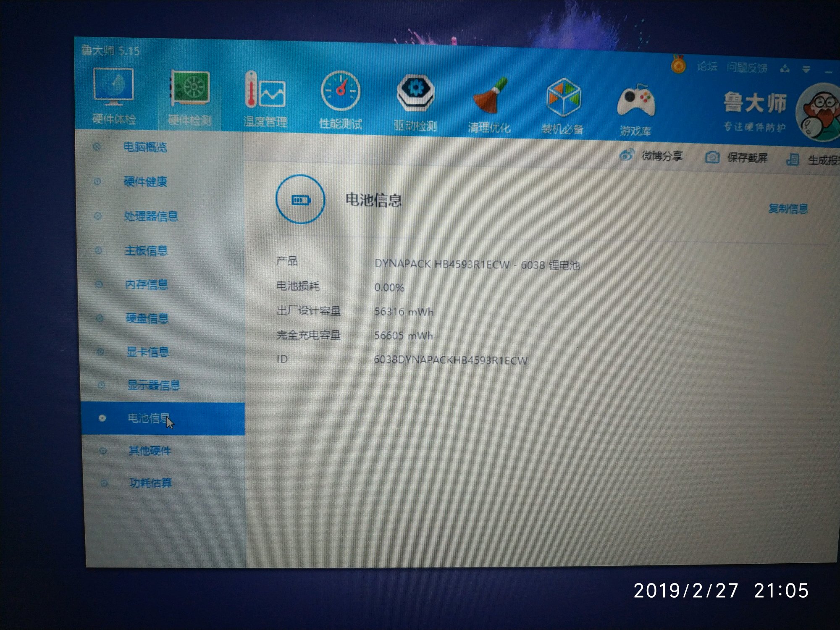Open the title bar dropdown menu arrow
The width and height of the screenshot is (840, 630).
806,69
